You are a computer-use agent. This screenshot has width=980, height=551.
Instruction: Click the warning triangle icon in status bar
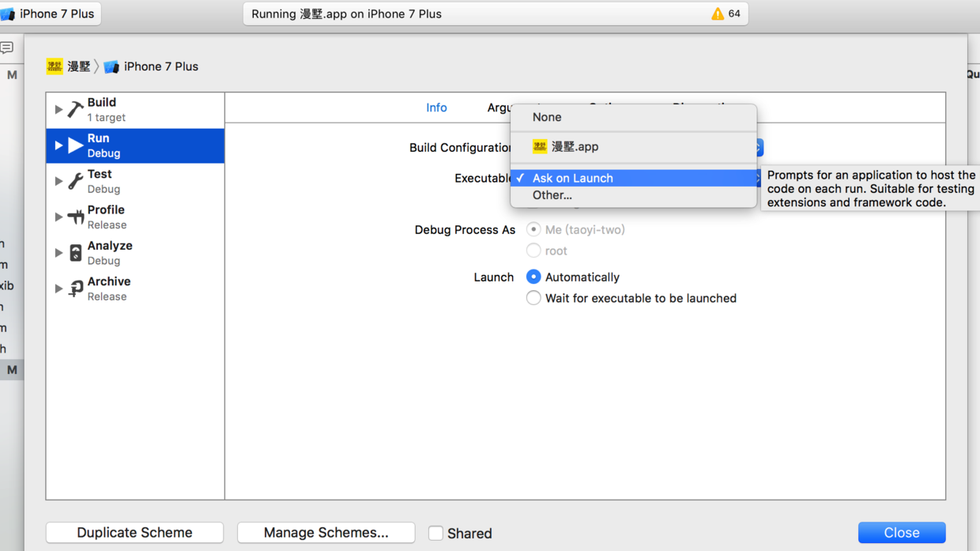click(718, 13)
